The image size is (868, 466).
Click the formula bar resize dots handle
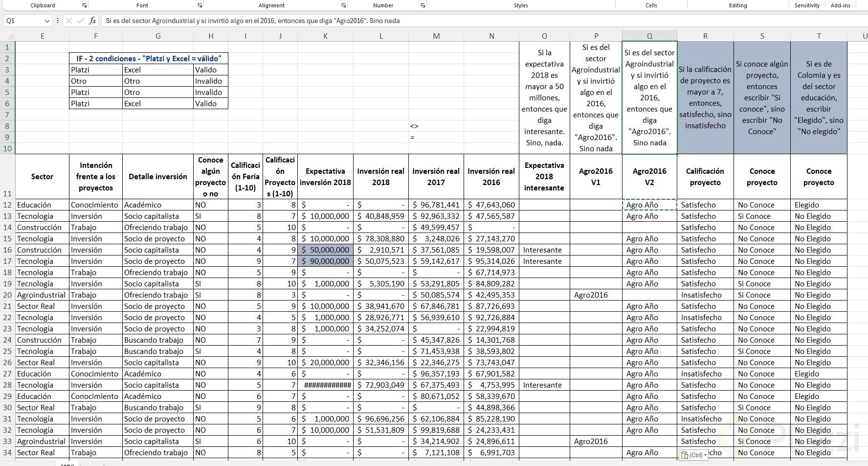[x=58, y=21]
